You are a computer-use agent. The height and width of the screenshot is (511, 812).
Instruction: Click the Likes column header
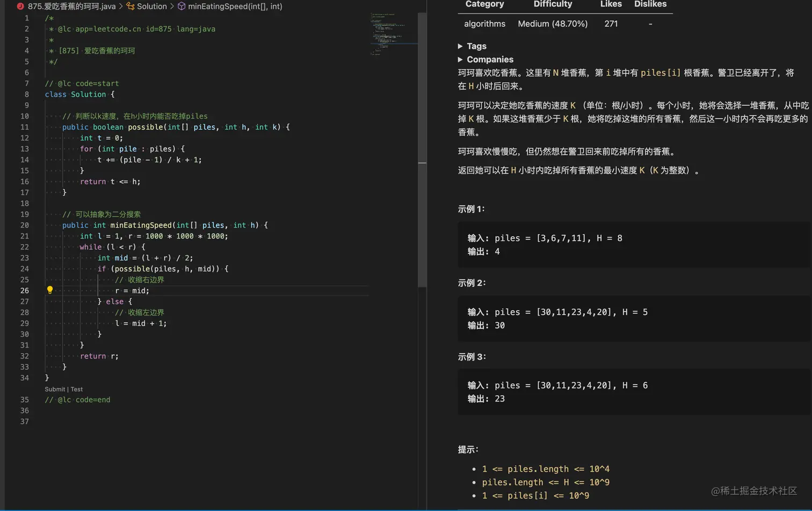pyautogui.click(x=611, y=4)
